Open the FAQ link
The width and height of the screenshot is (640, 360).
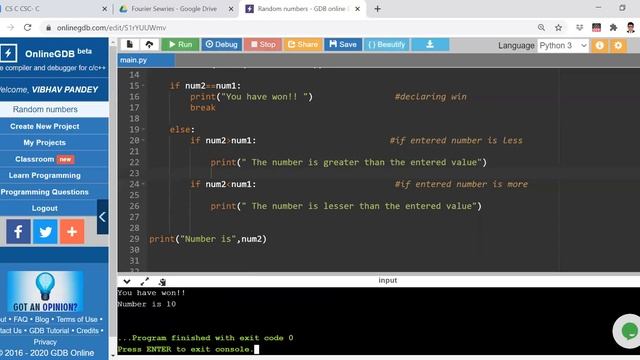[20, 319]
